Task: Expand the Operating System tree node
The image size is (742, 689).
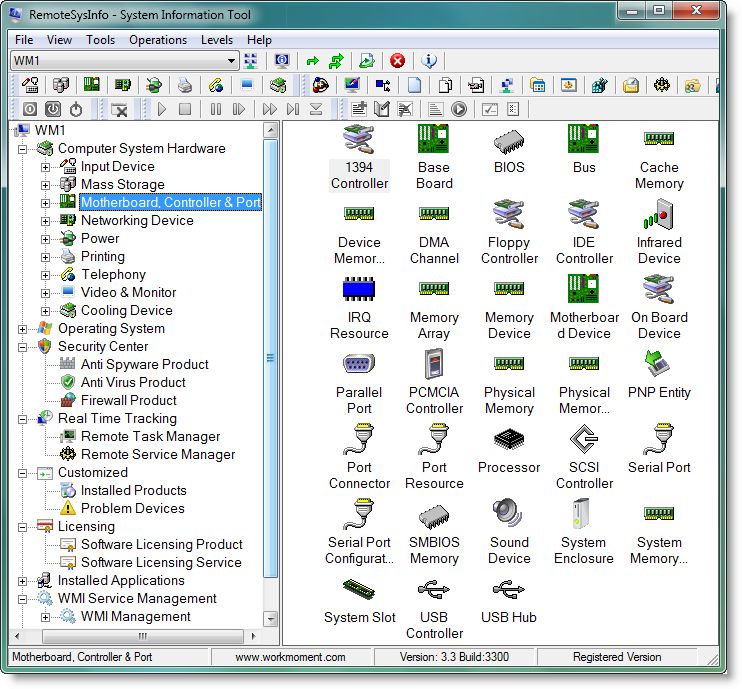Action: click(23, 329)
